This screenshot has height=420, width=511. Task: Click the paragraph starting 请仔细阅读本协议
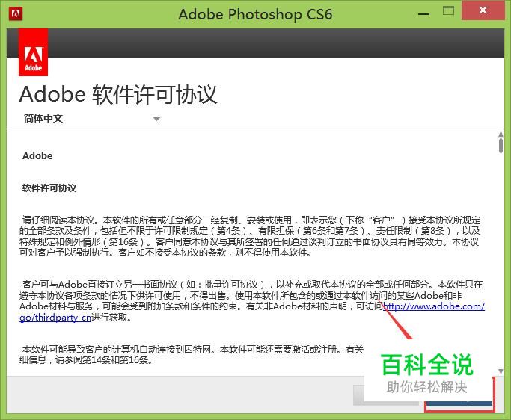pyautogui.click(x=250, y=236)
